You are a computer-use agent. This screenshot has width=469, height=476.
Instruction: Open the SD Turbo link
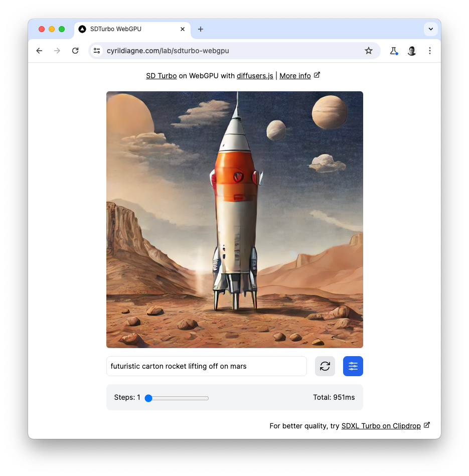coord(161,76)
